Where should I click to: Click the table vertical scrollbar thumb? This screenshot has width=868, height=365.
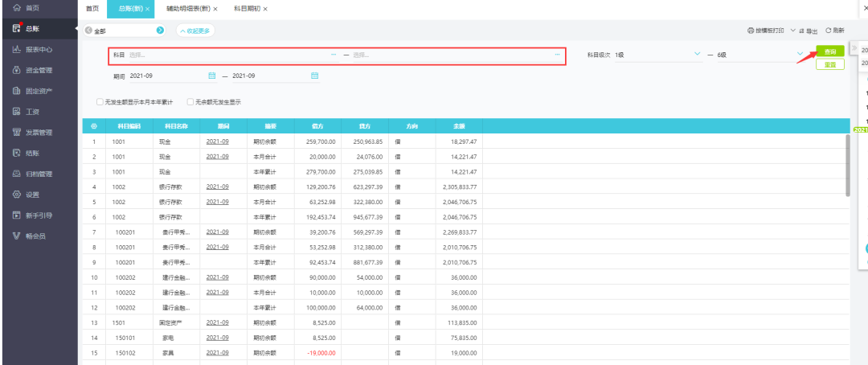click(848, 165)
